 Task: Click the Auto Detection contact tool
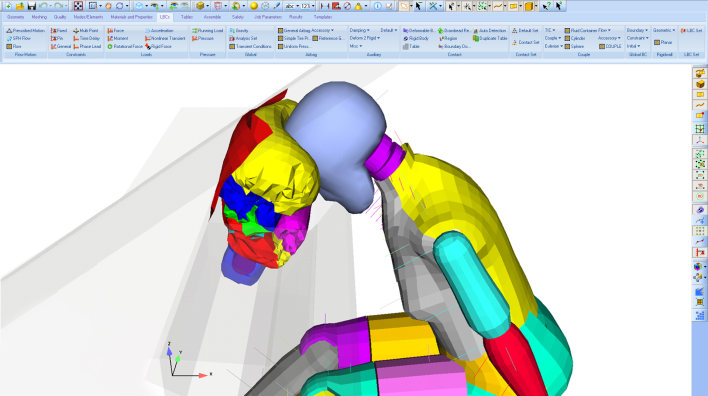tap(489, 30)
